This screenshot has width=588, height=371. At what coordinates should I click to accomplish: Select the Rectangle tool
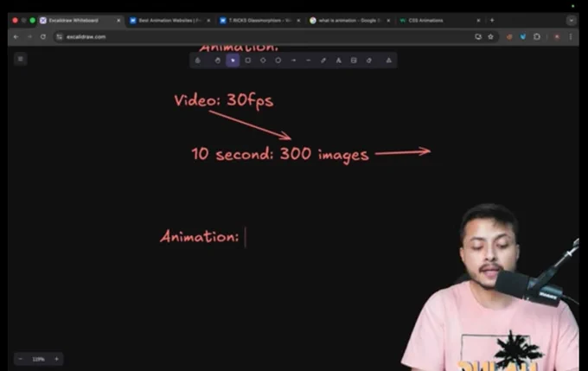[x=248, y=61]
